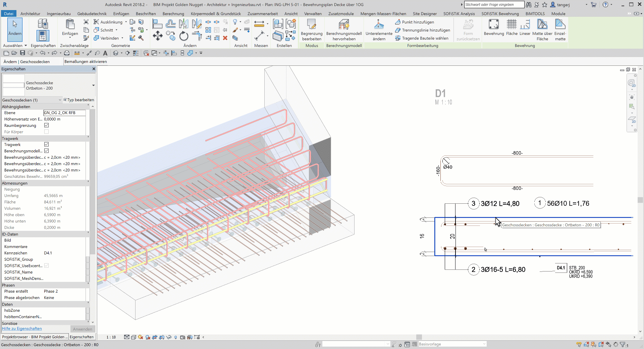644x349 pixels.
Task: Open the Verbinden dropdown arrow
Action: [122, 38]
